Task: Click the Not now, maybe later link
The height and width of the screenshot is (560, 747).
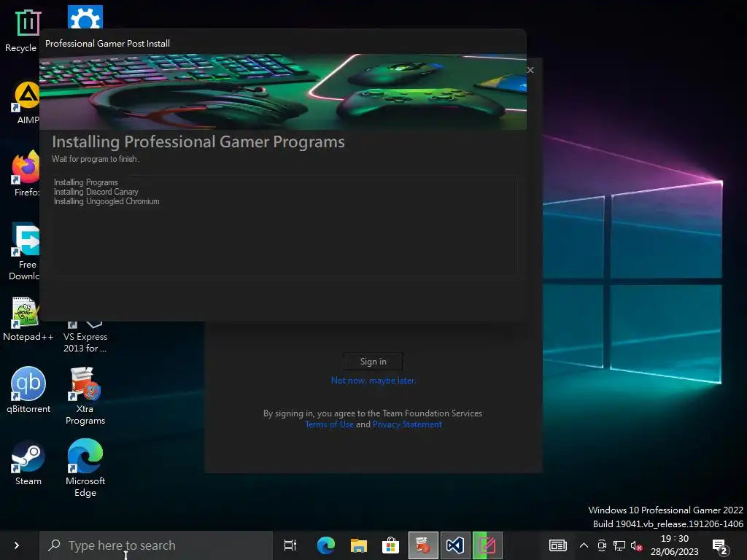Action: pos(373,381)
